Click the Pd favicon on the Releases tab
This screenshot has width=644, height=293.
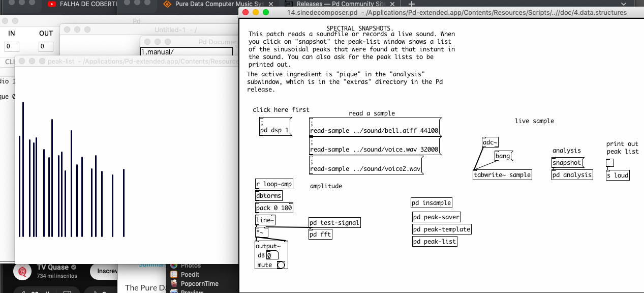pos(288,4)
